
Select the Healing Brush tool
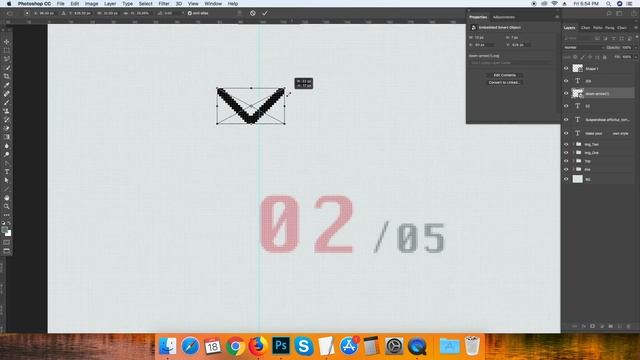[7, 93]
